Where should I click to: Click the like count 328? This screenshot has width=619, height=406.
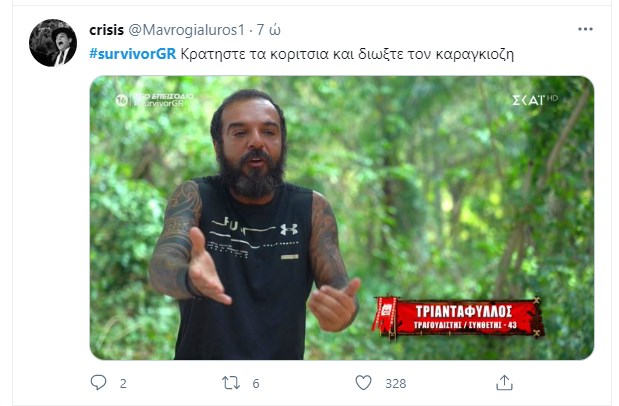396,383
